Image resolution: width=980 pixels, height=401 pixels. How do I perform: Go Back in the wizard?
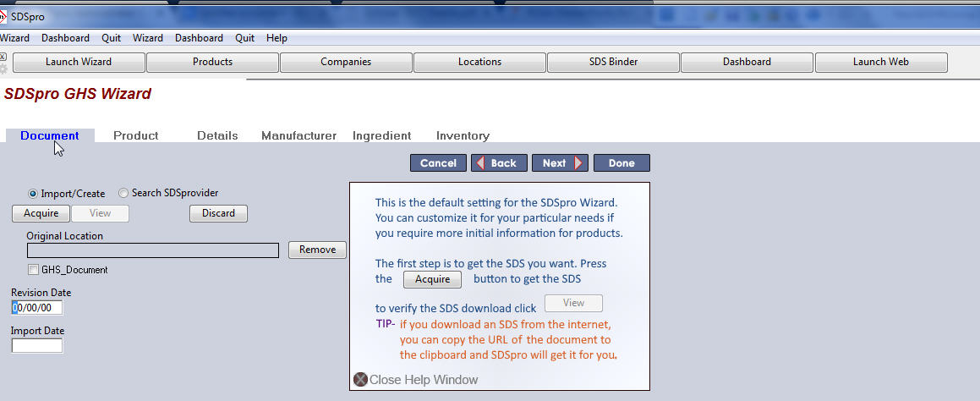click(x=500, y=162)
